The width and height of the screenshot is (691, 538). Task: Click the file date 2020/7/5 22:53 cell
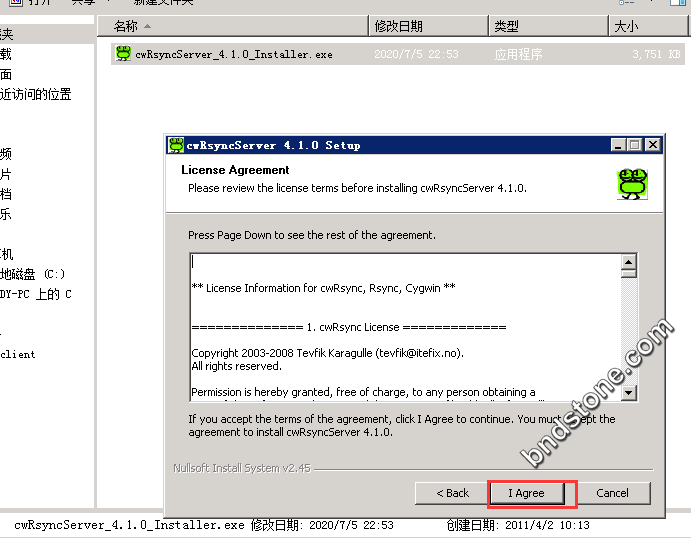click(x=416, y=54)
